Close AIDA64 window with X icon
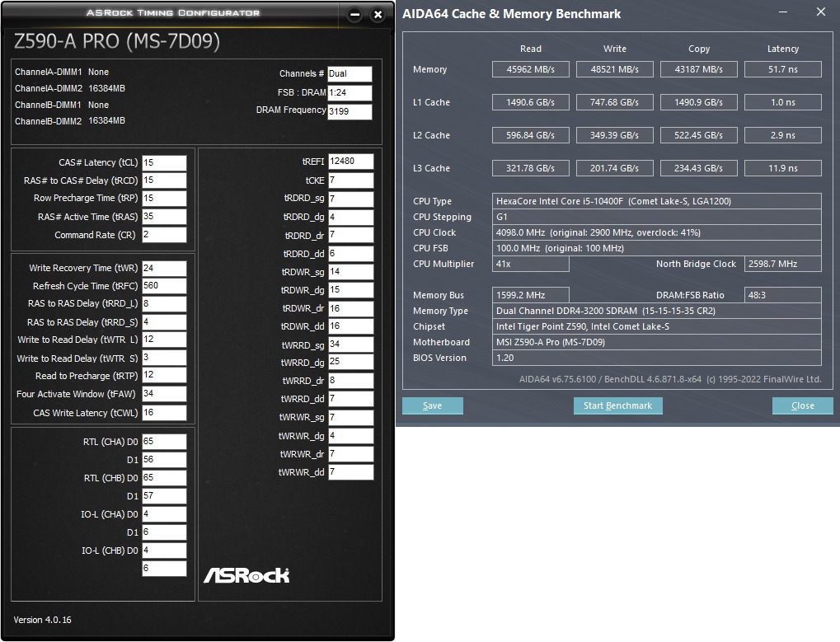Viewport: 840px width, 642px height. point(821,12)
